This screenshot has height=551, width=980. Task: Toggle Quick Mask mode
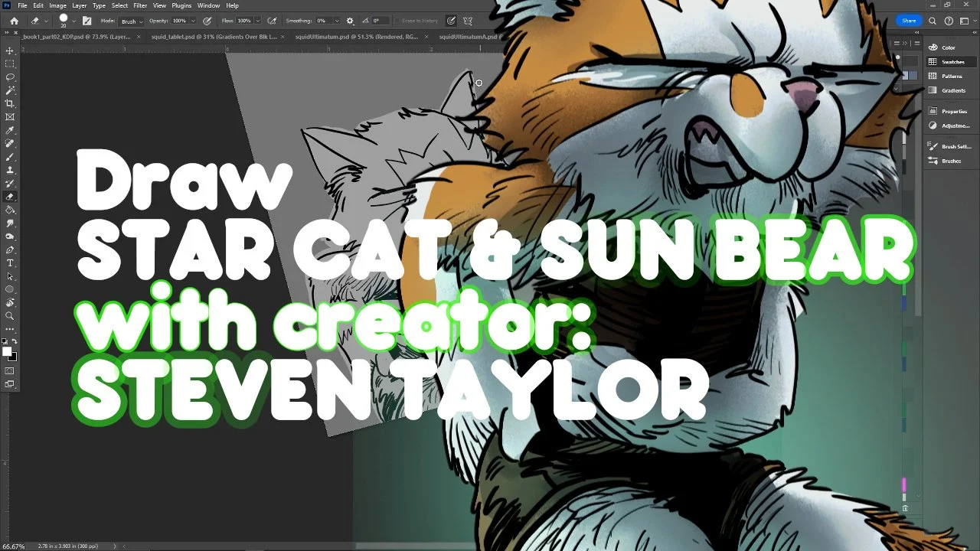(10, 371)
